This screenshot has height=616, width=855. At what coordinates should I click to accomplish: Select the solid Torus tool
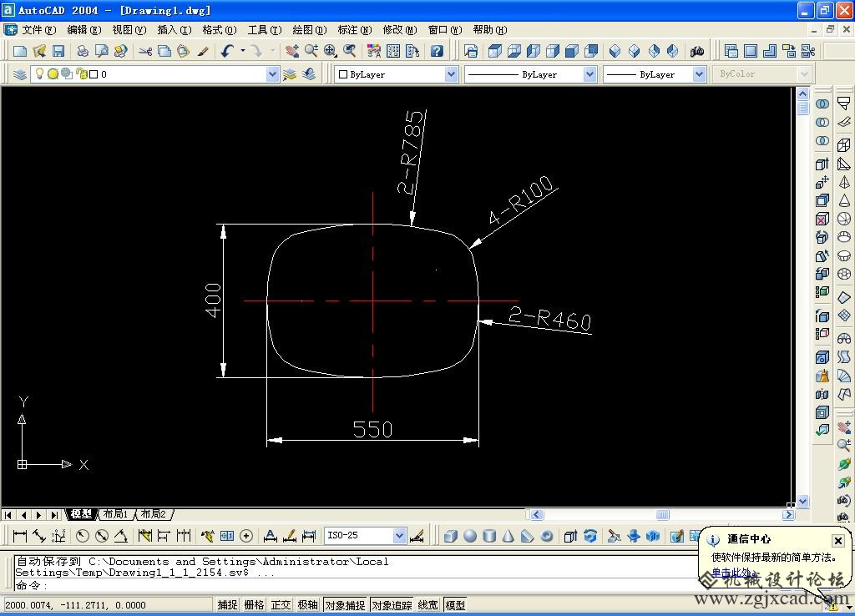click(546, 537)
